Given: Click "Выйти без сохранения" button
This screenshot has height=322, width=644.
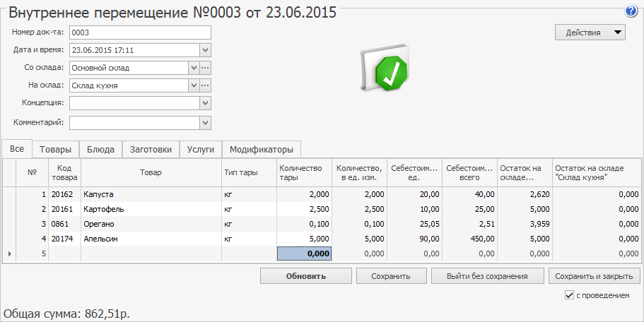Looking at the screenshot, I should pos(488,275).
